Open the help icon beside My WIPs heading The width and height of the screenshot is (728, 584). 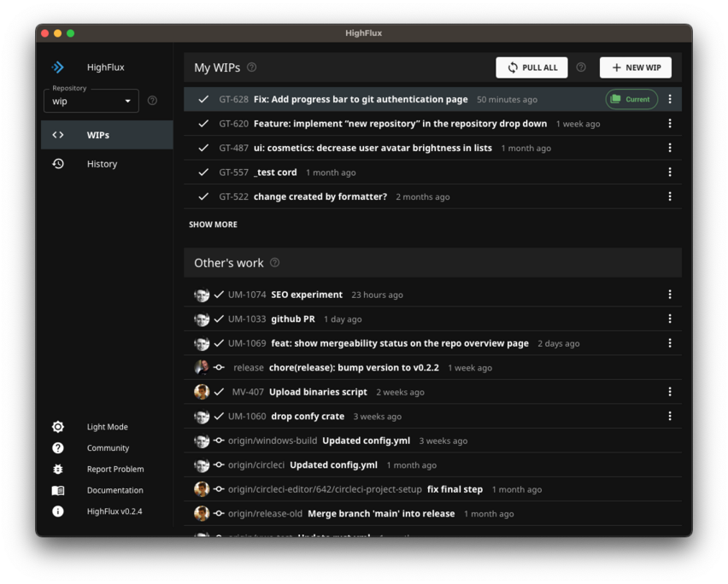point(250,67)
